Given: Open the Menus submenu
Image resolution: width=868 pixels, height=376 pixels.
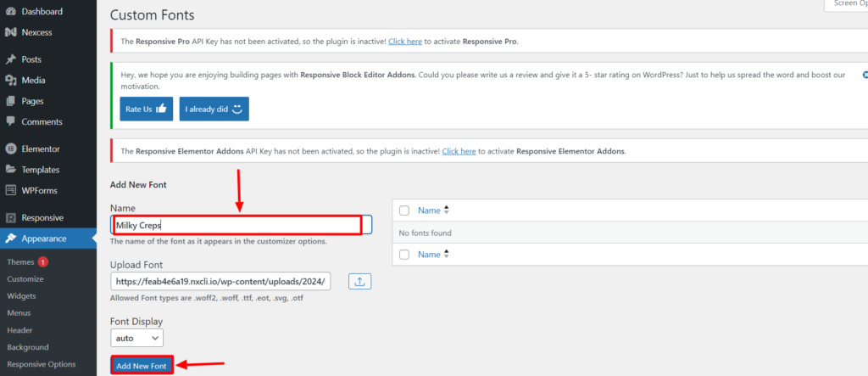Looking at the screenshot, I should [x=19, y=313].
